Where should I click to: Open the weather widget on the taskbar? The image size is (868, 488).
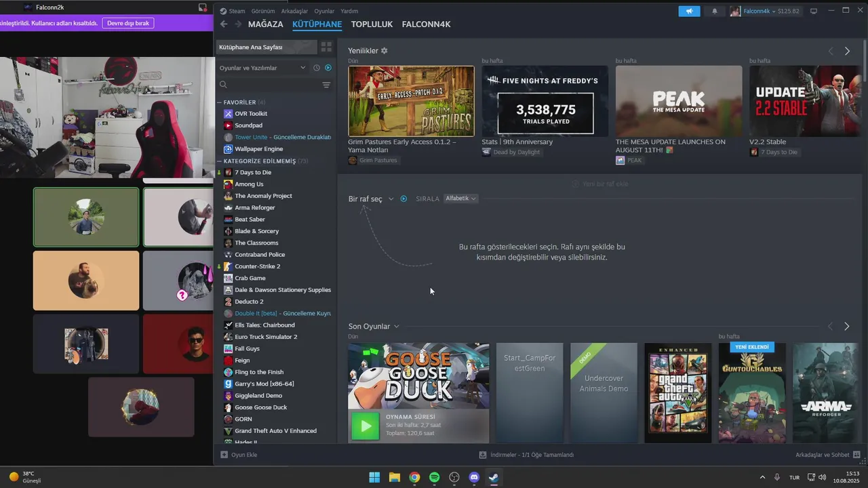tap(26, 477)
